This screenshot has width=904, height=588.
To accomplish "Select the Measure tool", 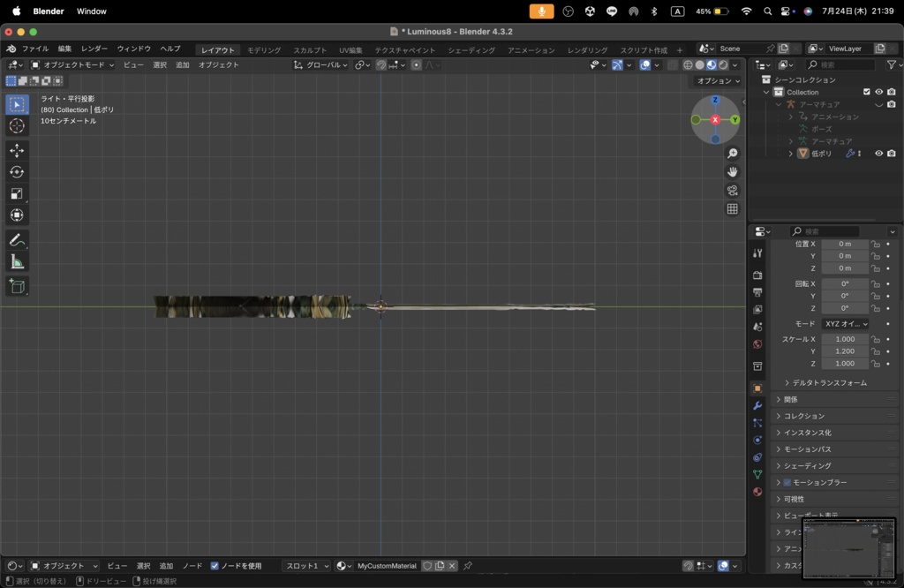I will pyautogui.click(x=17, y=261).
